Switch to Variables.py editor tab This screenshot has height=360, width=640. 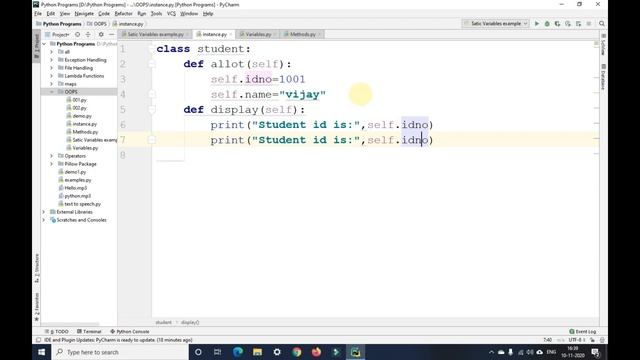click(x=258, y=34)
